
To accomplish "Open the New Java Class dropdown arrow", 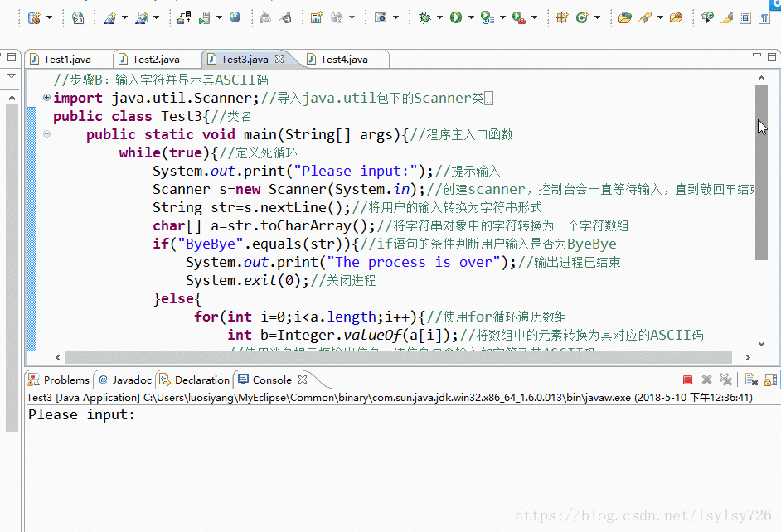I will (x=597, y=17).
